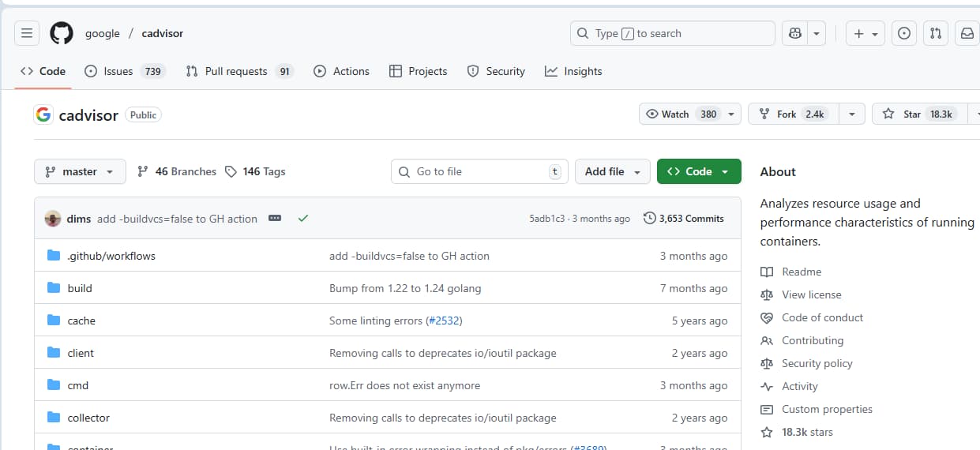980x450 pixels.
Task: Open the collector folder
Action: 88,418
